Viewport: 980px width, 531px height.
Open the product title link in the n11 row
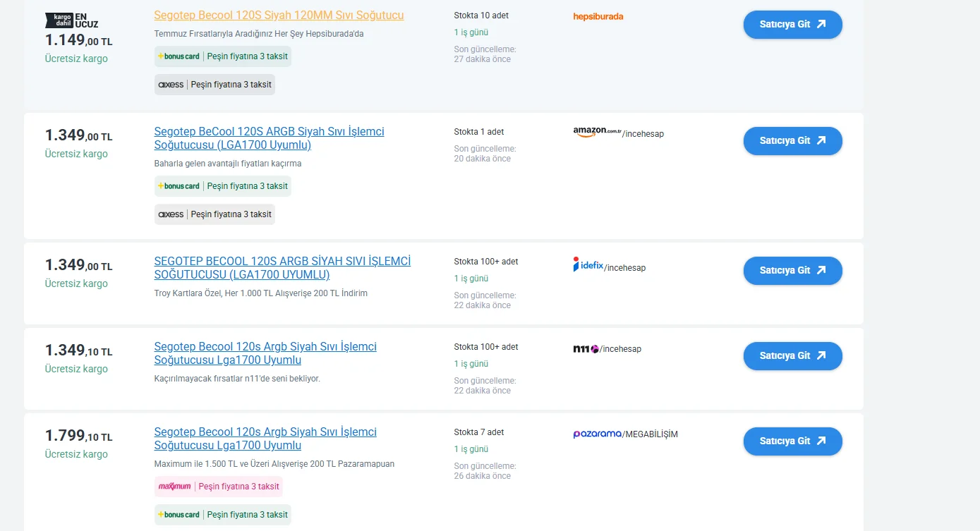pyautogui.click(x=265, y=353)
